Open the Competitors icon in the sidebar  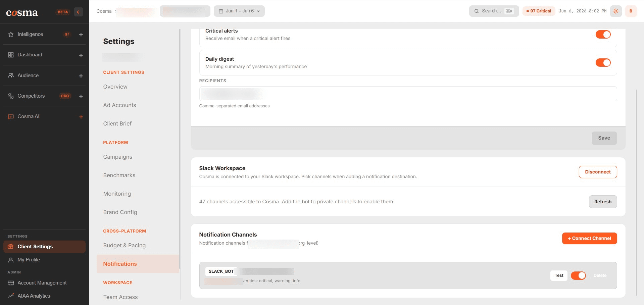pyautogui.click(x=11, y=96)
